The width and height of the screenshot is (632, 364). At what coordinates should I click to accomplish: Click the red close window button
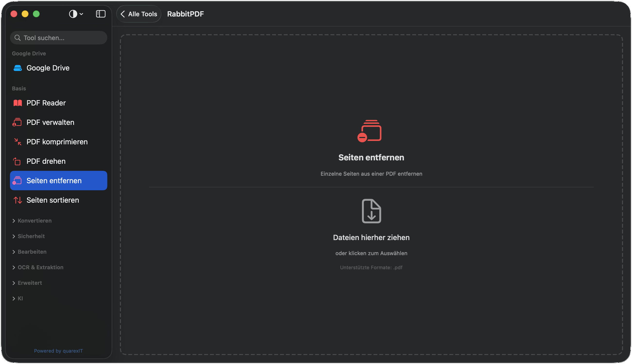coord(14,14)
